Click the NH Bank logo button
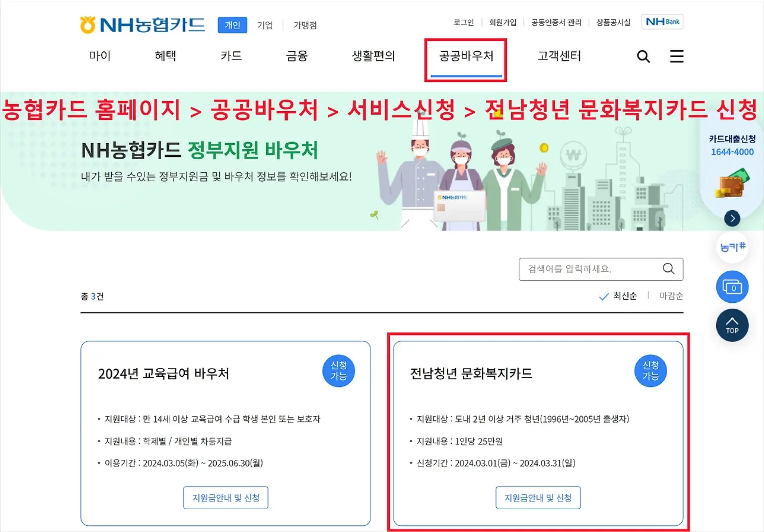 click(662, 22)
